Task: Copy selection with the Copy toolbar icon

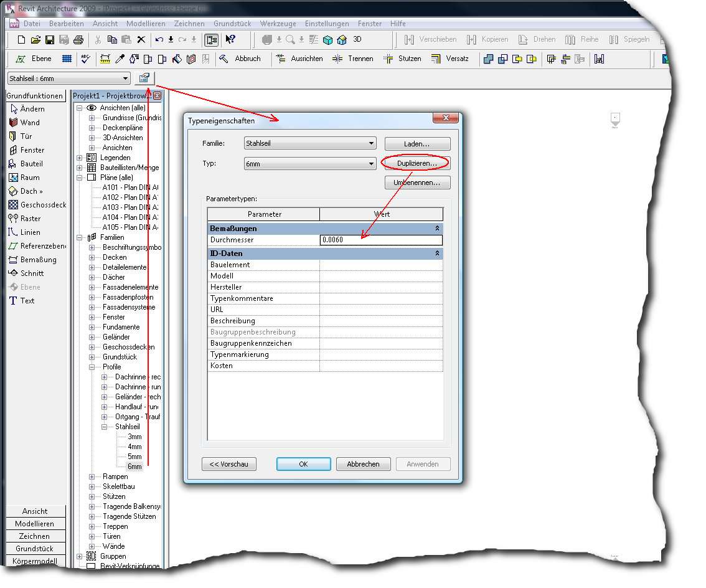Action: pyautogui.click(x=112, y=40)
